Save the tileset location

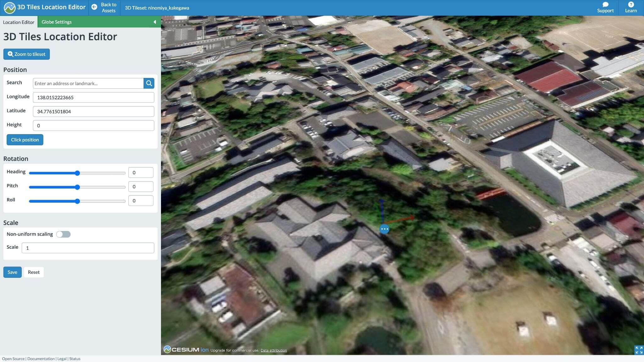click(12, 272)
